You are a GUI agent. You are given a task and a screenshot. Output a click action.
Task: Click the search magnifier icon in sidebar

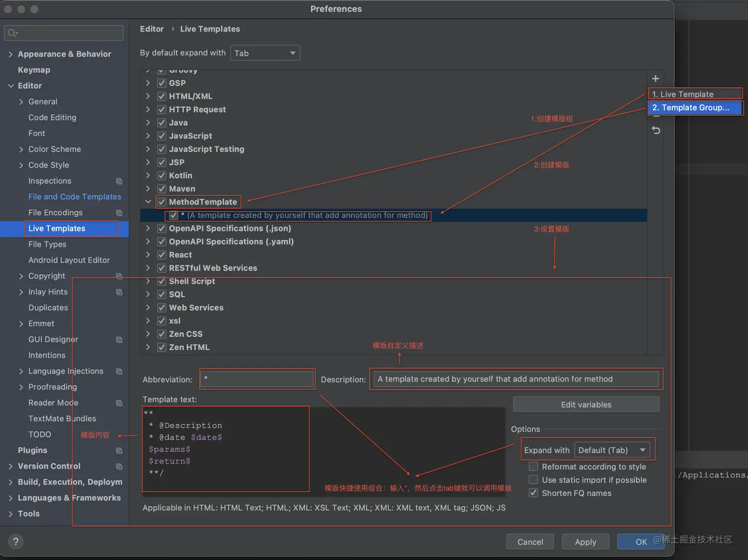pos(12,33)
